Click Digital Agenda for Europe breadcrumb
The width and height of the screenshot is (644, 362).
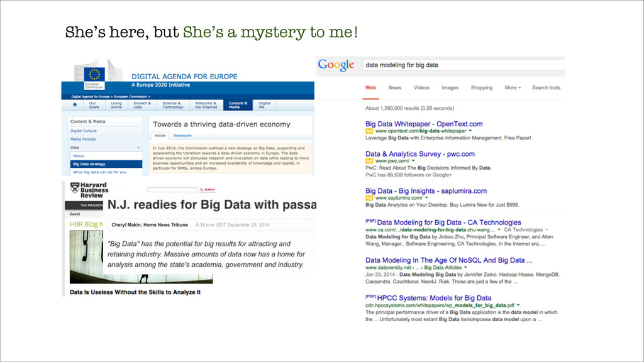(x=91, y=97)
